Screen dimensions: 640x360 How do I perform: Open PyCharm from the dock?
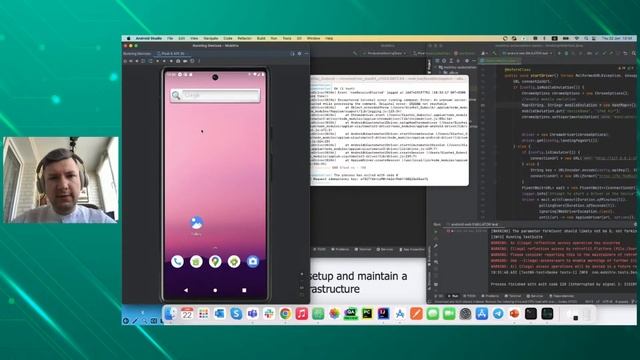pos(367,313)
